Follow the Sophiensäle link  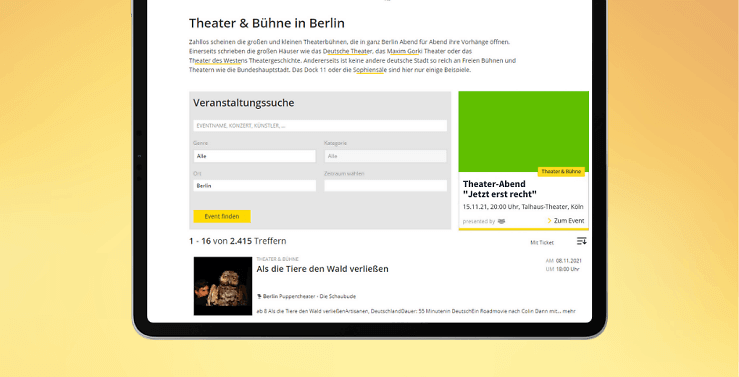tap(370, 70)
